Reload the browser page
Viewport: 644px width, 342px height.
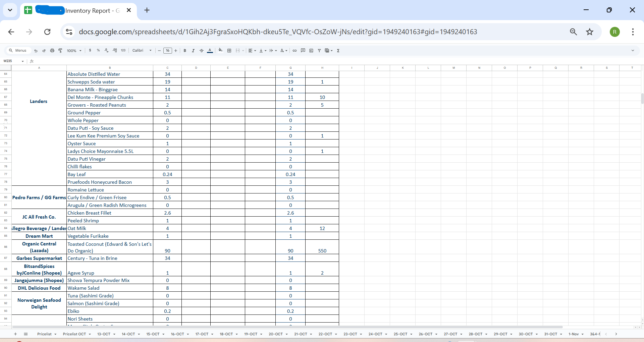47,32
